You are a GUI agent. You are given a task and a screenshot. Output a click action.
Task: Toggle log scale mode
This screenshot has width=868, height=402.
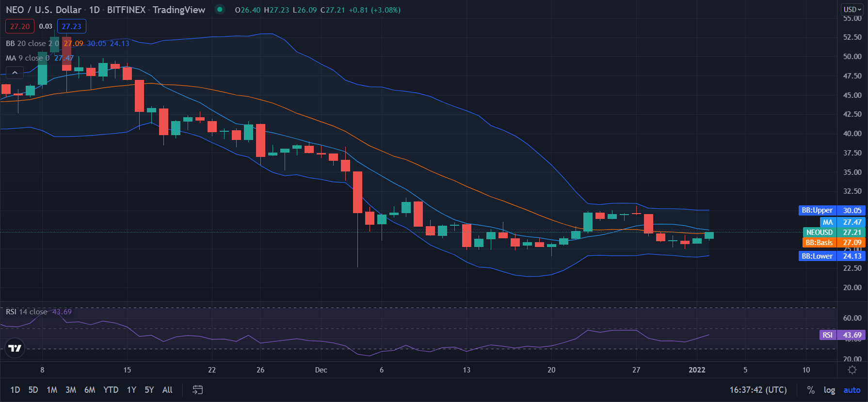click(829, 390)
